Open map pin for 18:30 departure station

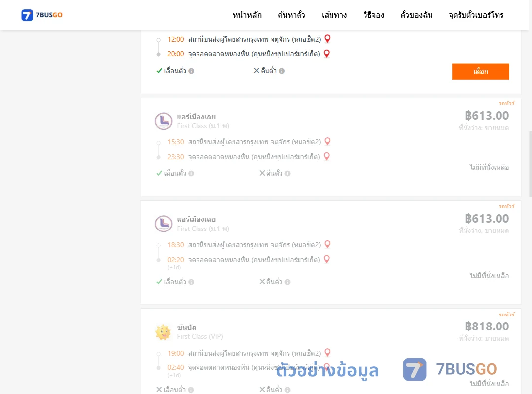tap(327, 244)
